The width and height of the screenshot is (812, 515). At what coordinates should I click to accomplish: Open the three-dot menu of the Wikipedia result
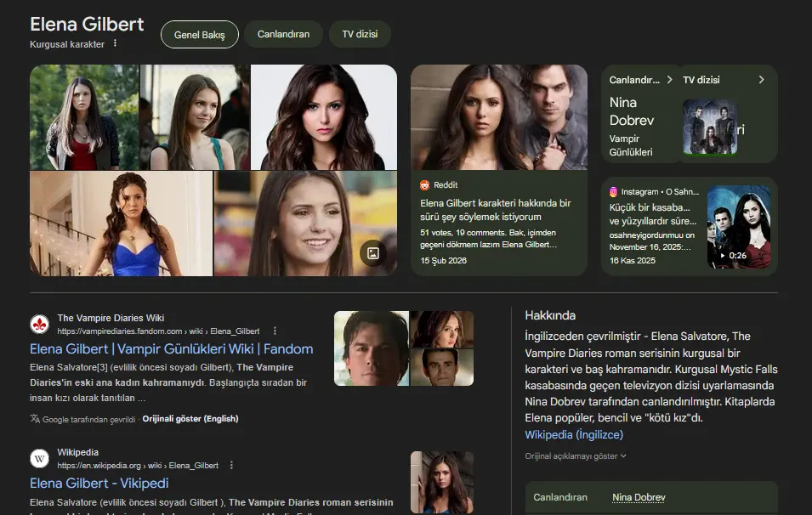(x=231, y=466)
